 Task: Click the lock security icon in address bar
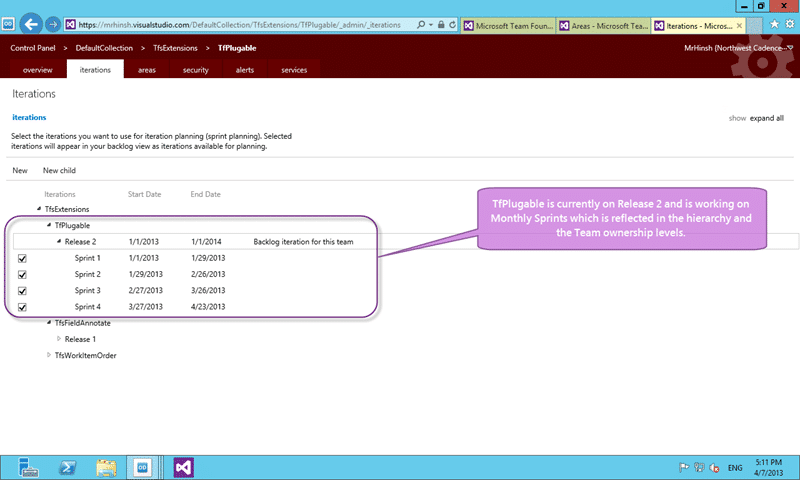[441, 24]
